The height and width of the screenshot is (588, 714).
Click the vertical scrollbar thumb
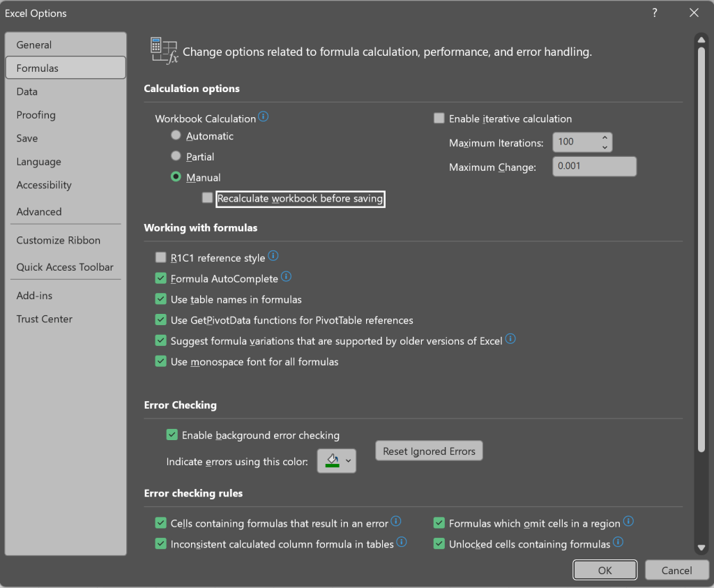[701, 250]
